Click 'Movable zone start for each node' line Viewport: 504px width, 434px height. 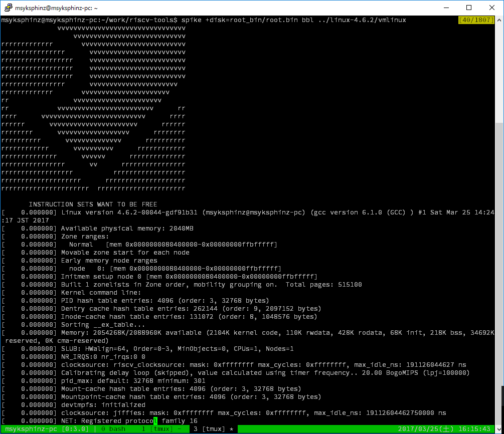click(x=95, y=253)
